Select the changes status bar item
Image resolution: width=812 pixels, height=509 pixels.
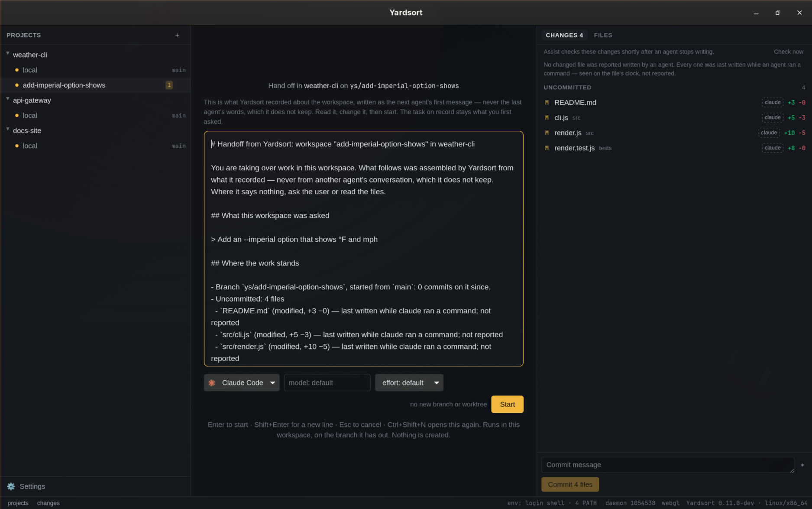(49, 503)
